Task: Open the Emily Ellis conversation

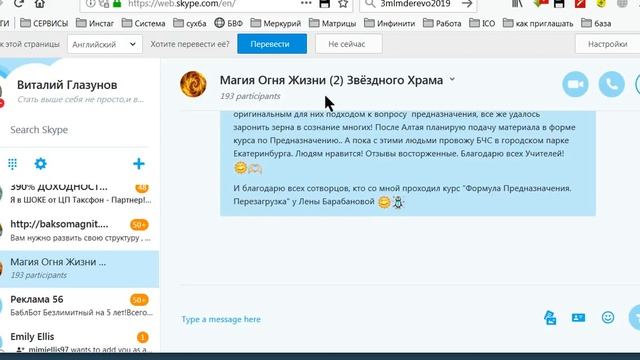Action: (x=80, y=341)
